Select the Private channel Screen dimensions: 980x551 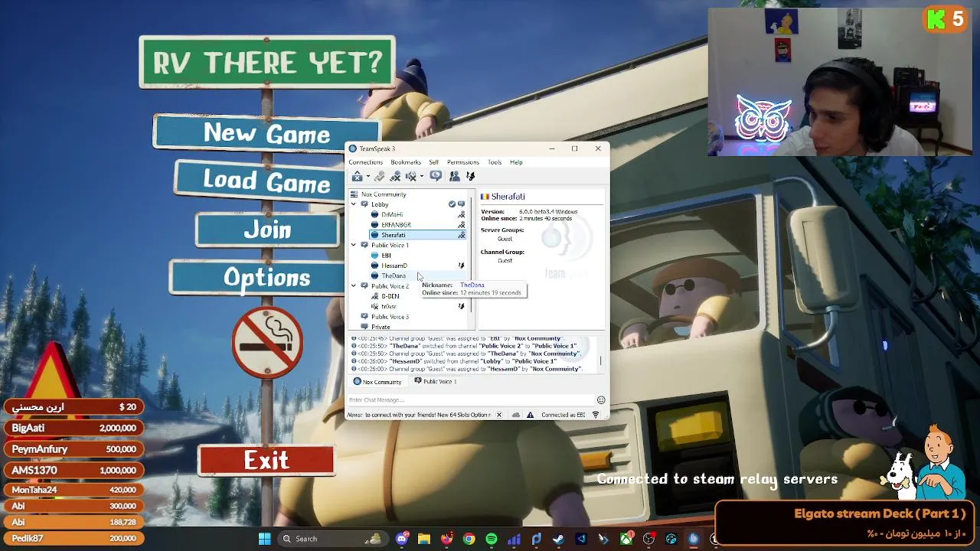[381, 327]
